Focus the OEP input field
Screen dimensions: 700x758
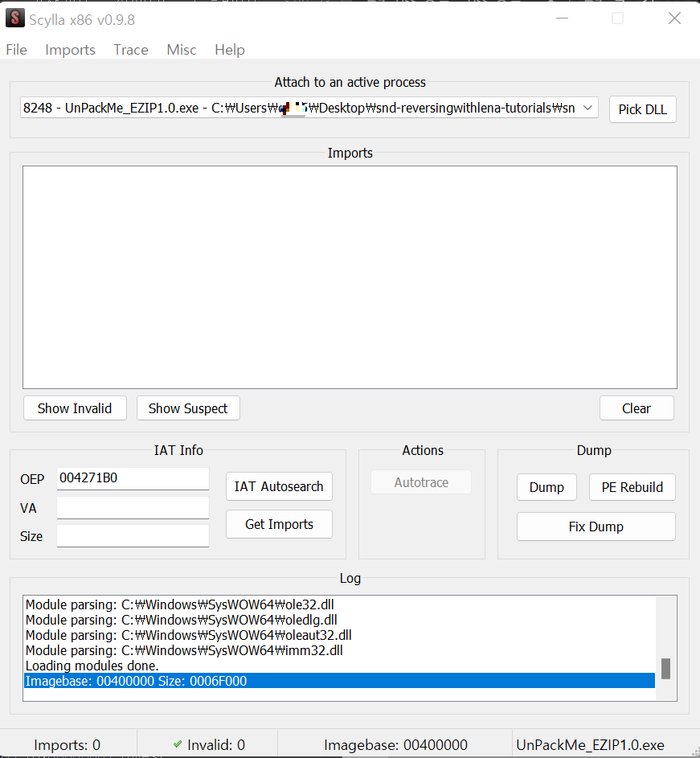point(133,478)
